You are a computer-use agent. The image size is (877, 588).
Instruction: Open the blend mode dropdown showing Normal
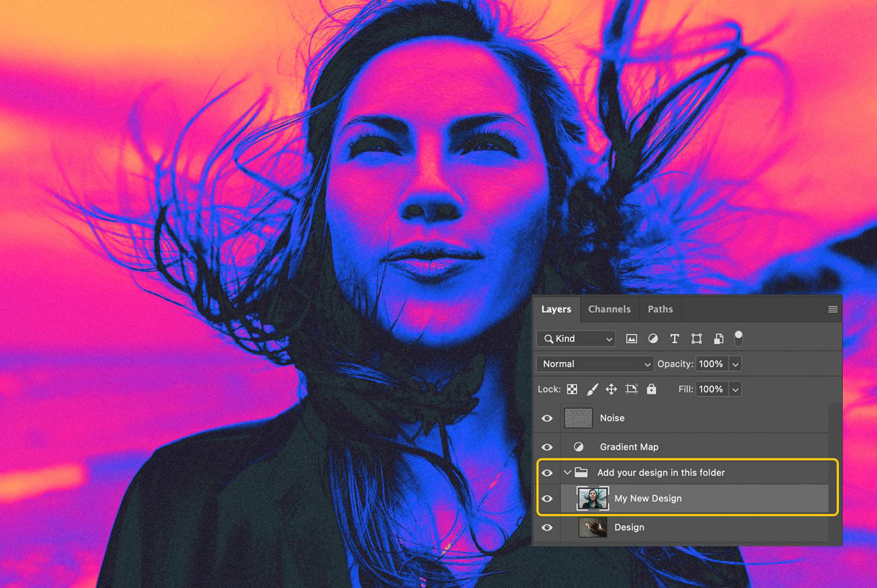click(x=594, y=364)
